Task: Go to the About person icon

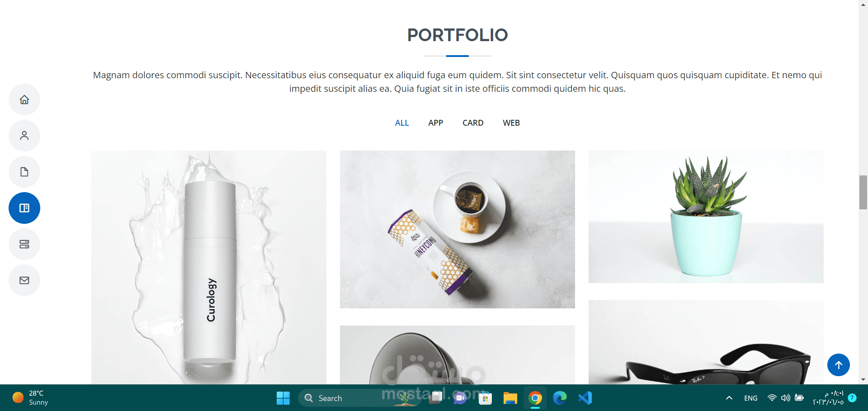Action: pyautogui.click(x=24, y=136)
